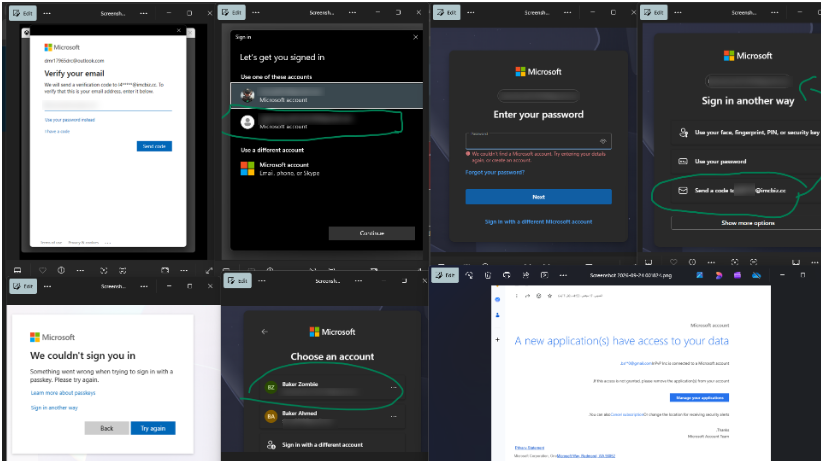Click Edit in the Choose an account window
This screenshot has width=821, height=461.
coord(238,281)
